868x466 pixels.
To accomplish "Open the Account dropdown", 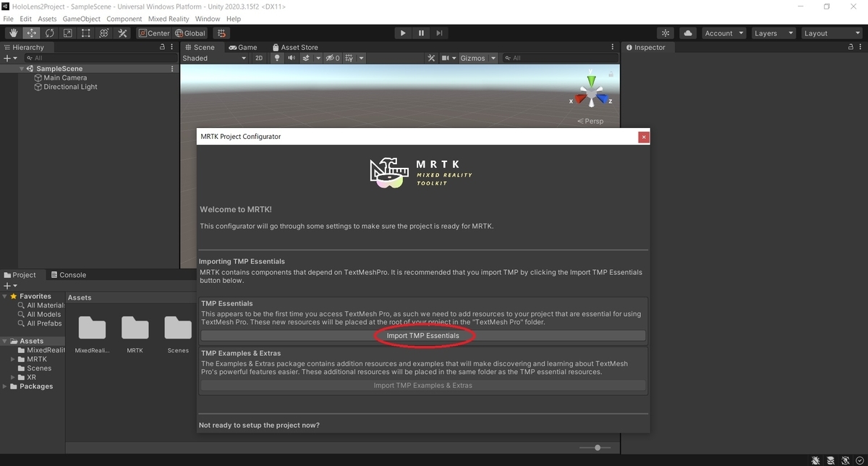I will (x=723, y=33).
